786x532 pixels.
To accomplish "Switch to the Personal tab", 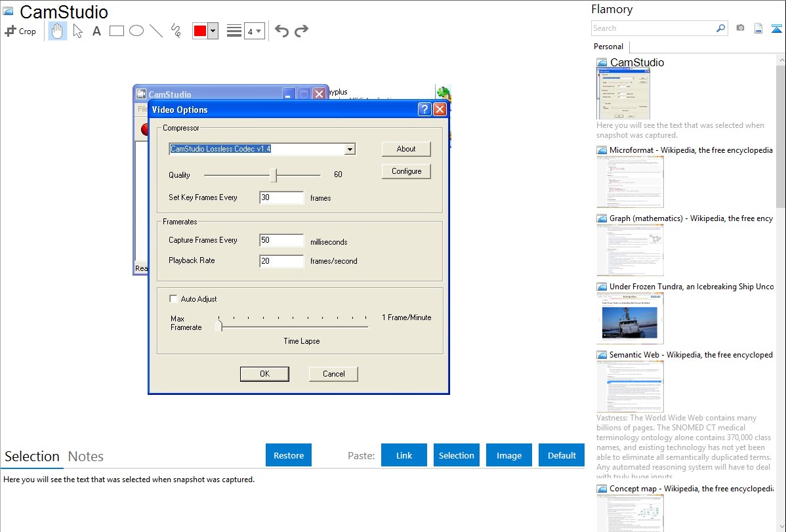I will [609, 47].
